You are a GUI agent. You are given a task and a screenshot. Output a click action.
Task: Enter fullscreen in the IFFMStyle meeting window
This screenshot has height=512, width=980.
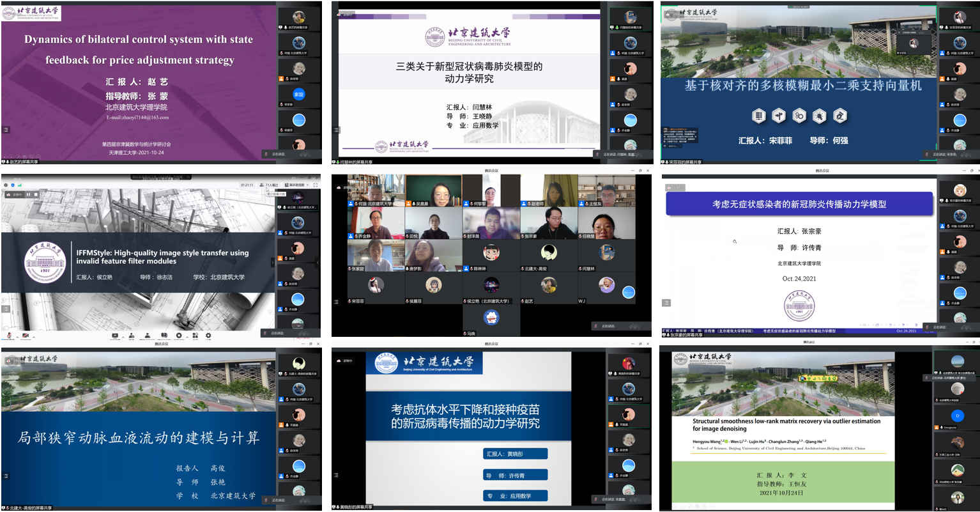click(316, 185)
